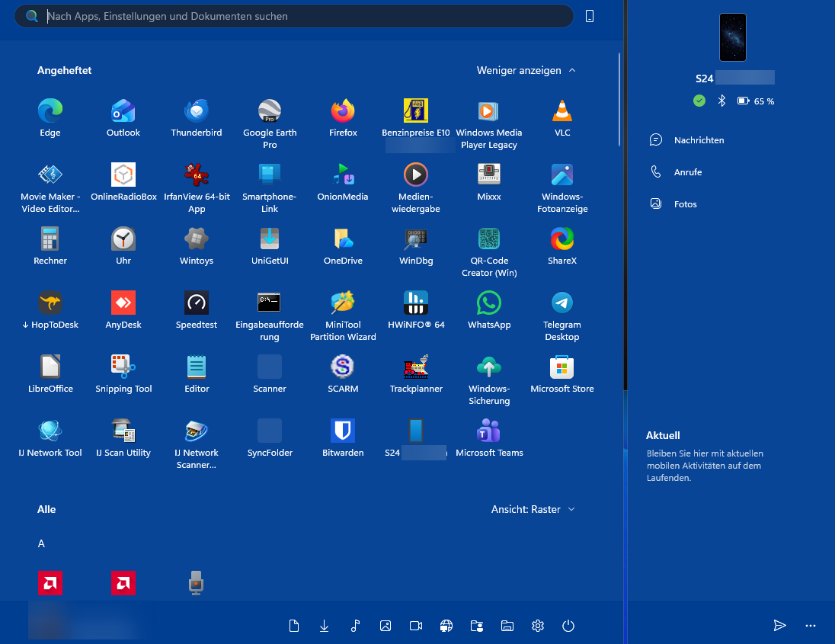Open the three-dots more options menu

coord(811,626)
